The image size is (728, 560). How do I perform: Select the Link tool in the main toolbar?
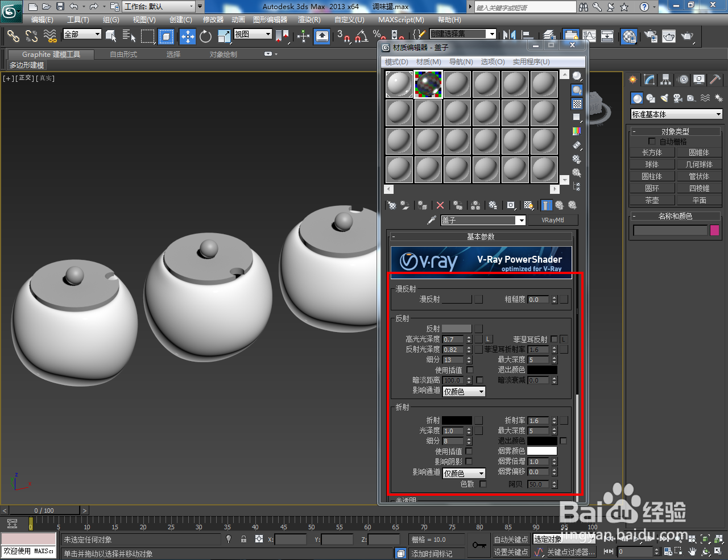pos(13,36)
